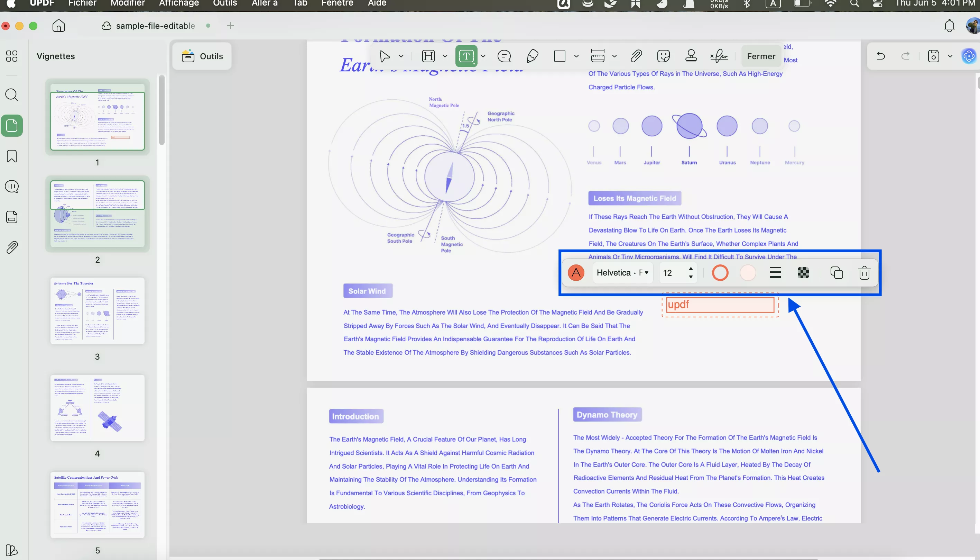
Task: Expand the highlight tool dropdown arrow
Action: 445,56
